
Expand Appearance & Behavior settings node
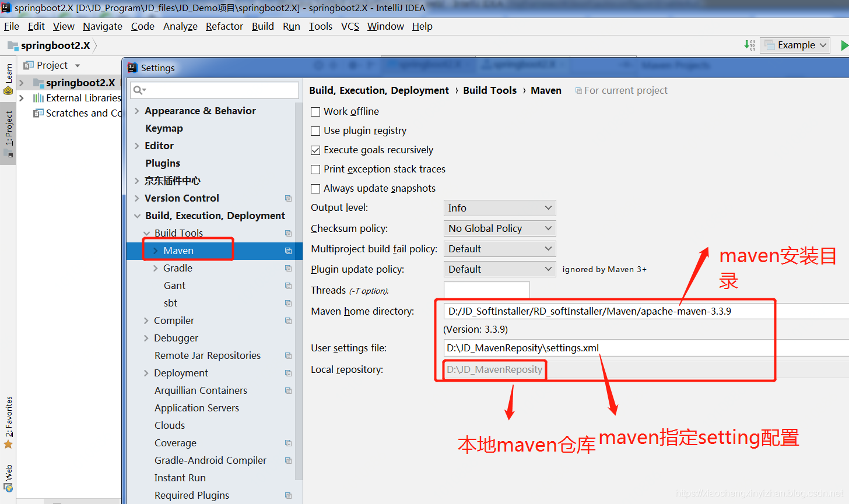tap(137, 111)
